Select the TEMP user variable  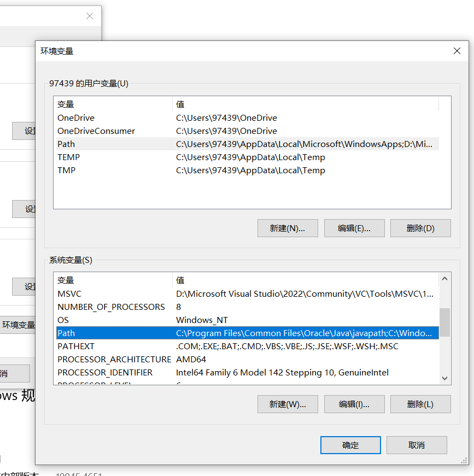pos(68,157)
